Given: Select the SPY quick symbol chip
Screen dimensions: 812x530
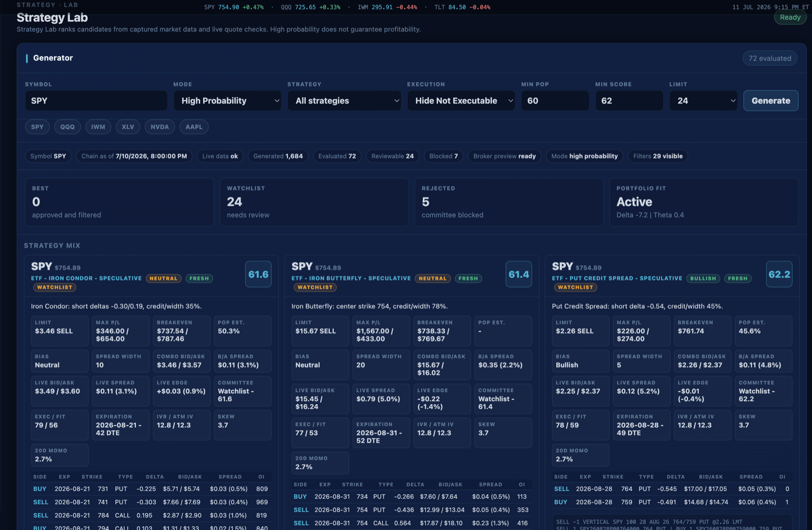Looking at the screenshot, I should pos(38,127).
